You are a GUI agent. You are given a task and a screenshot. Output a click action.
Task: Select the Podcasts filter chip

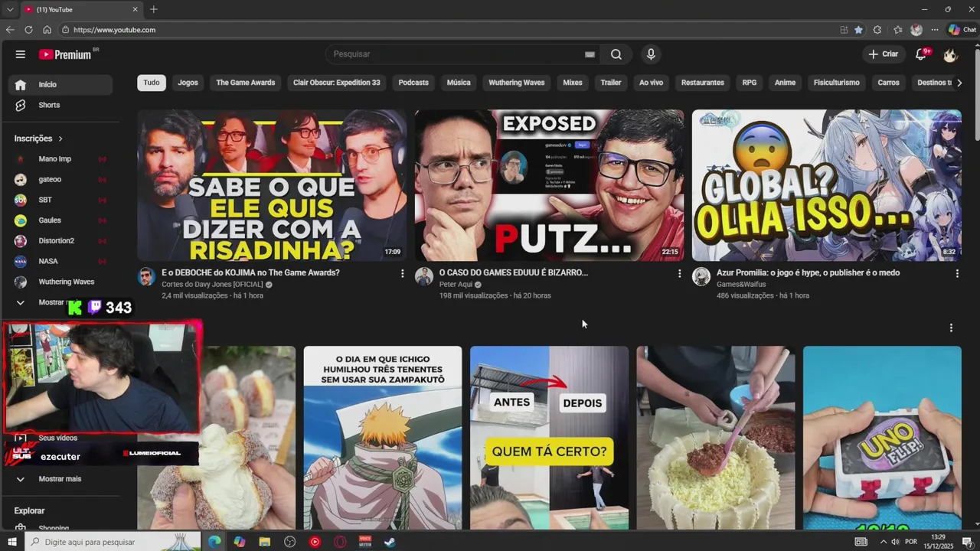pyautogui.click(x=413, y=83)
